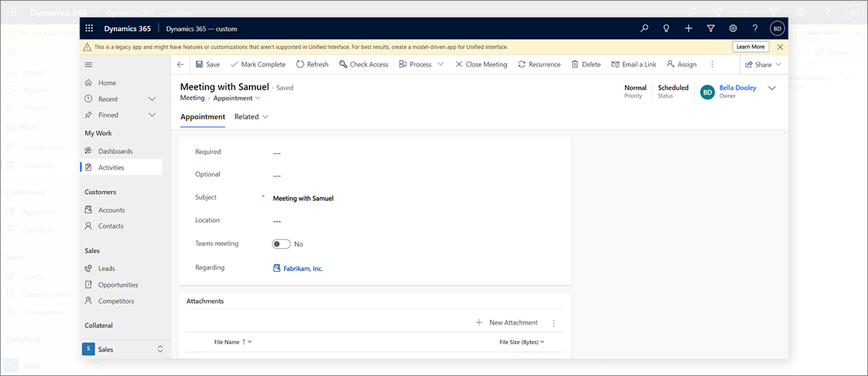Click Close Meeting command
The width and height of the screenshot is (868, 376).
481,64
